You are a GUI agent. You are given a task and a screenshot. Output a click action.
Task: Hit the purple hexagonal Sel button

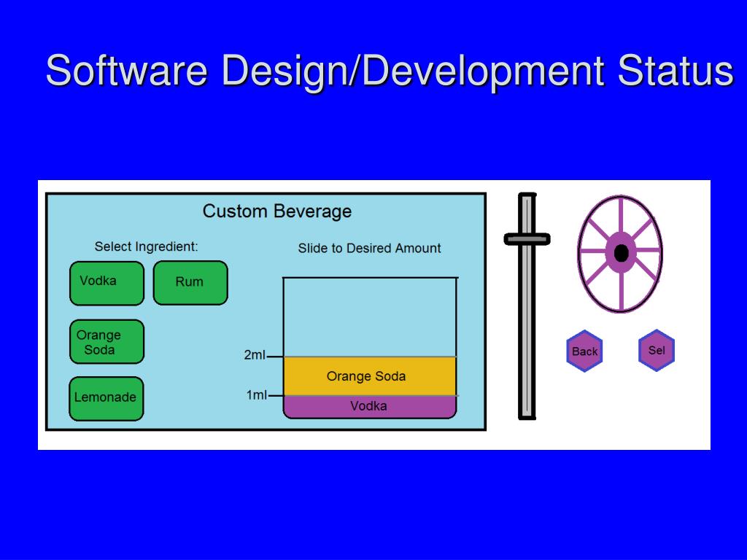click(x=657, y=351)
